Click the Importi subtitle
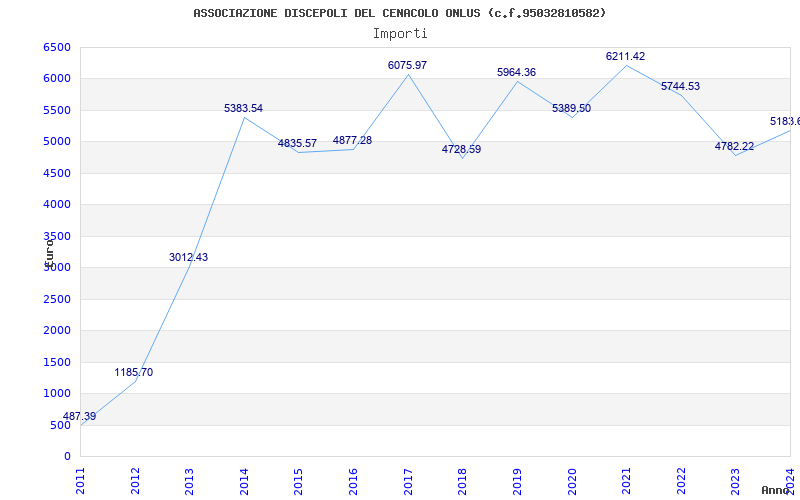Screen dimensions: 800x500 pos(400,34)
